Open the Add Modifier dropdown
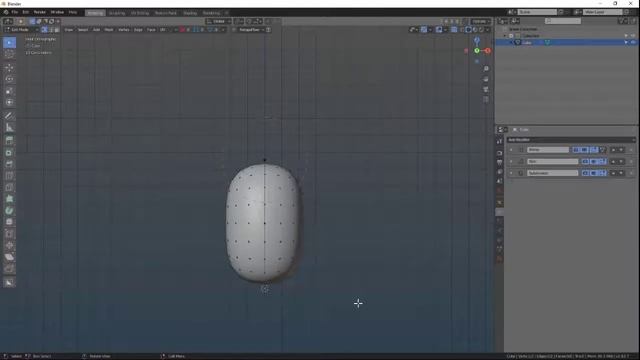The width and height of the screenshot is (640, 360). (571, 140)
